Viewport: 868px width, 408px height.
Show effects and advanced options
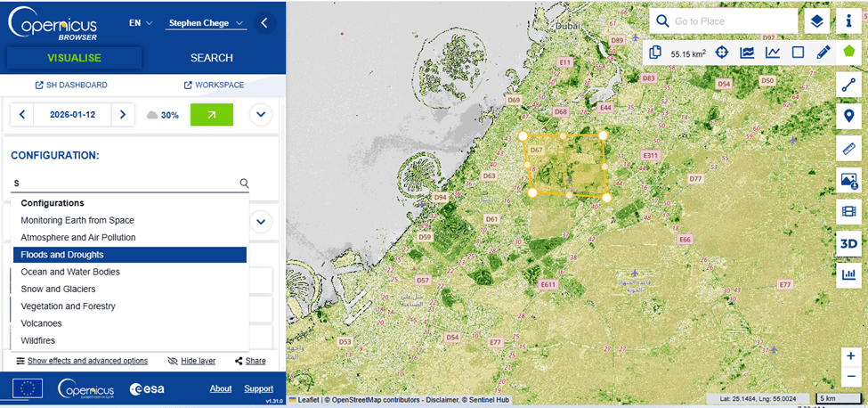[x=82, y=361]
